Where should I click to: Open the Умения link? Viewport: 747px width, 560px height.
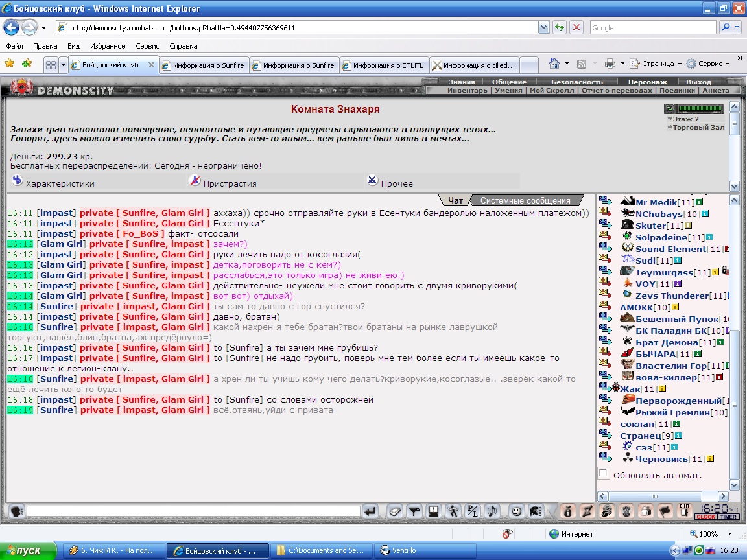tap(508, 91)
